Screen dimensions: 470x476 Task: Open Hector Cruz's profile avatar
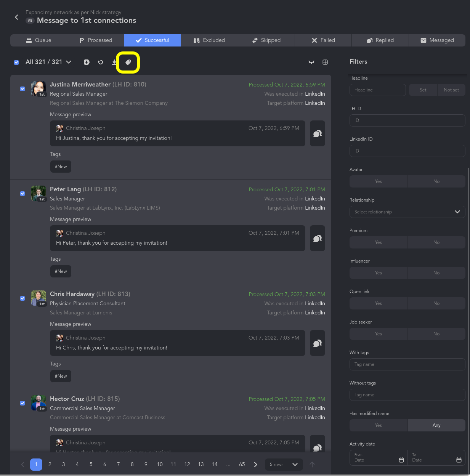[38, 403]
